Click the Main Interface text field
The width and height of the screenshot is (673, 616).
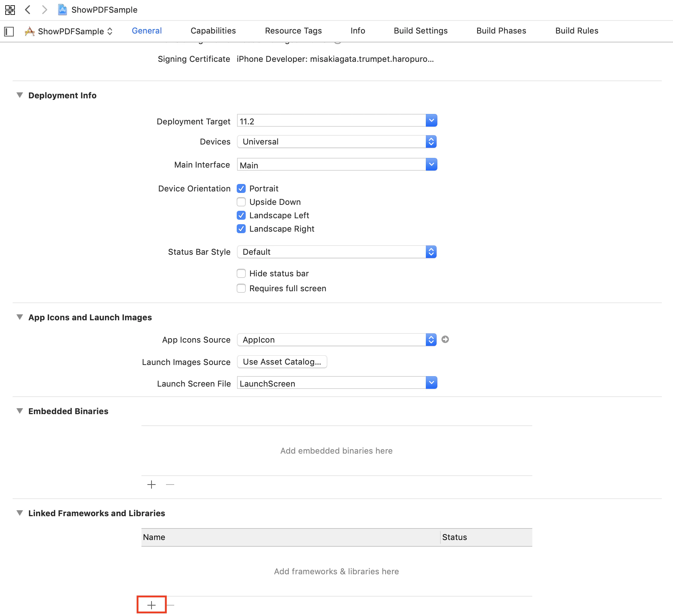click(x=331, y=165)
